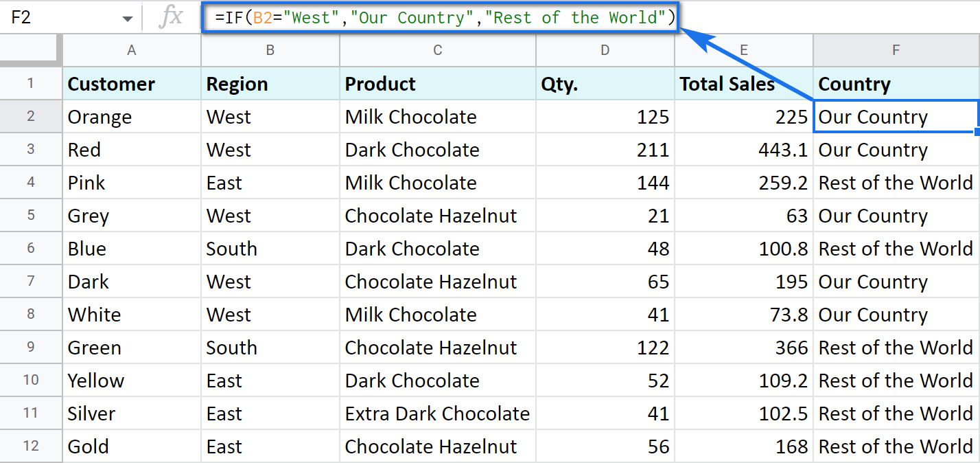The image size is (980, 463).
Task: Select row 8 header
Action: tap(31, 315)
